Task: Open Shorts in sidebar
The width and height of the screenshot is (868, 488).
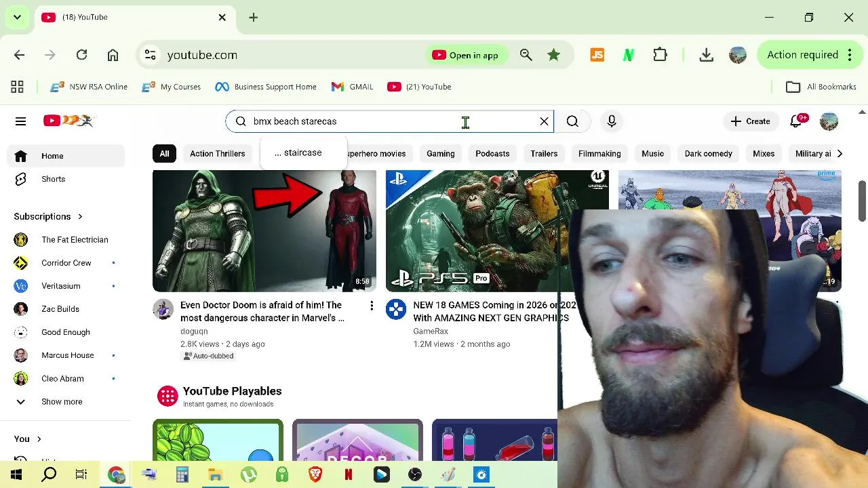Action: point(66,179)
